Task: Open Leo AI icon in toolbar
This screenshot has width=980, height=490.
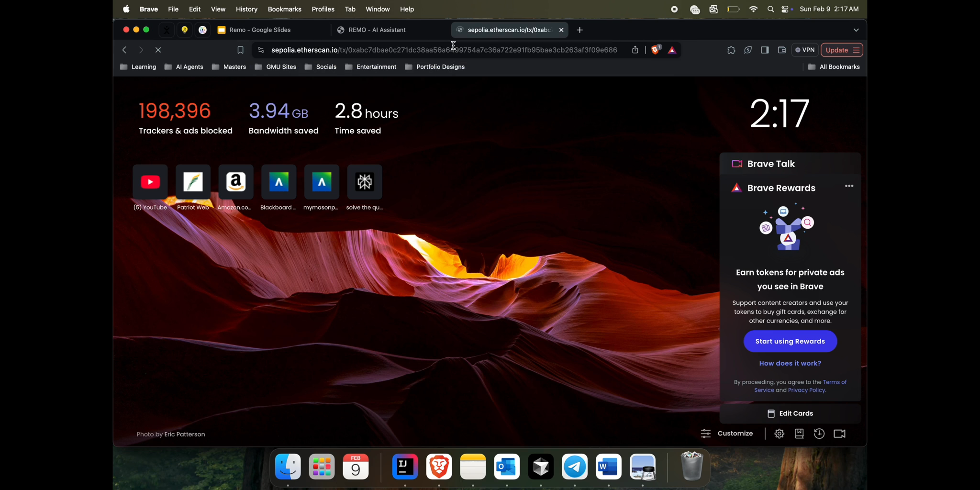Action: 748,50
